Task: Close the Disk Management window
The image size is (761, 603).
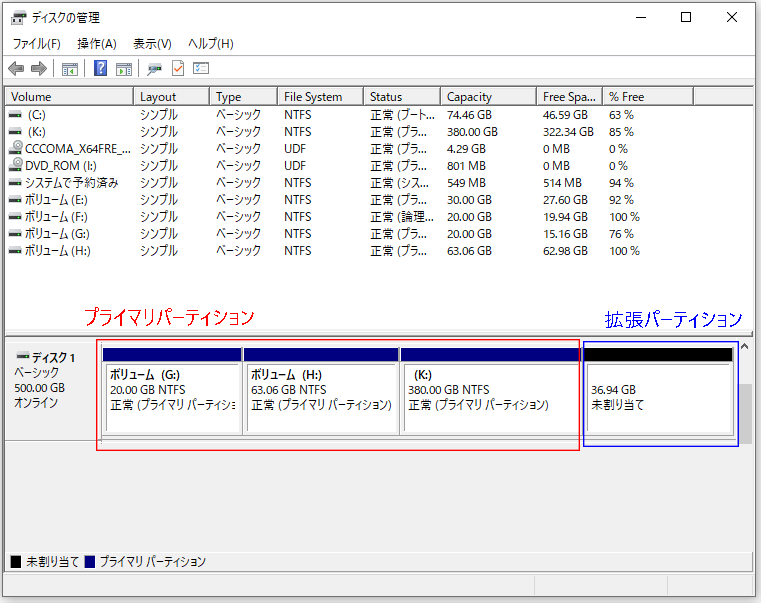Action: pos(732,17)
